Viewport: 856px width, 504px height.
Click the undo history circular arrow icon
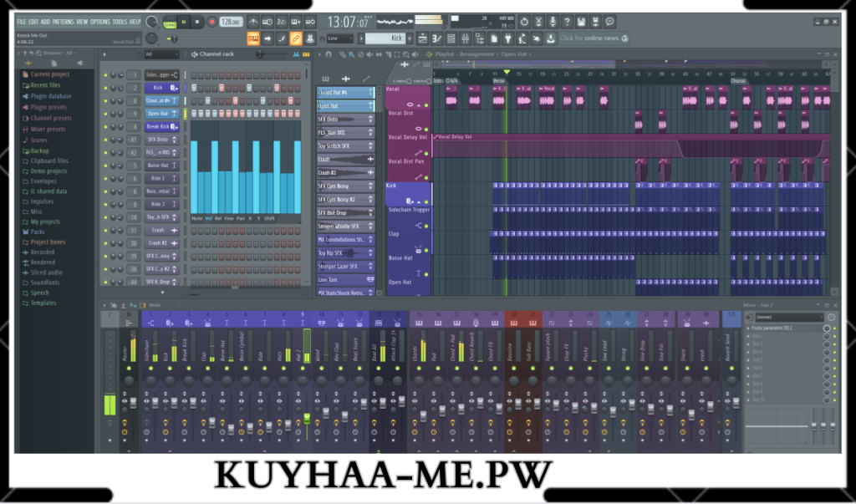point(524,22)
